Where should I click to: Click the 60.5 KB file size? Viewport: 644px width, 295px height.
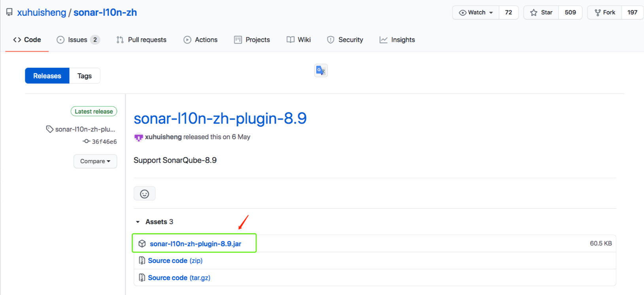(x=601, y=243)
